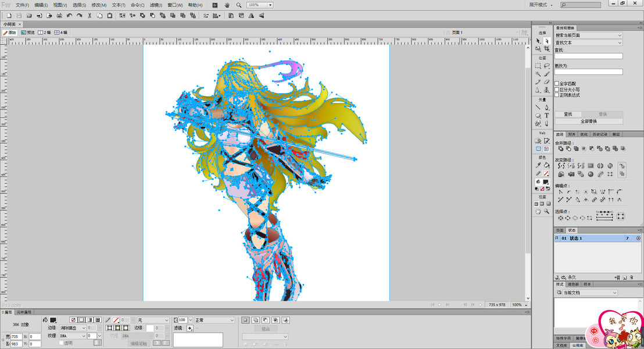Toggle the 透明 checkbox in properties
The height and width of the screenshot is (349, 644).
[x=61, y=343]
